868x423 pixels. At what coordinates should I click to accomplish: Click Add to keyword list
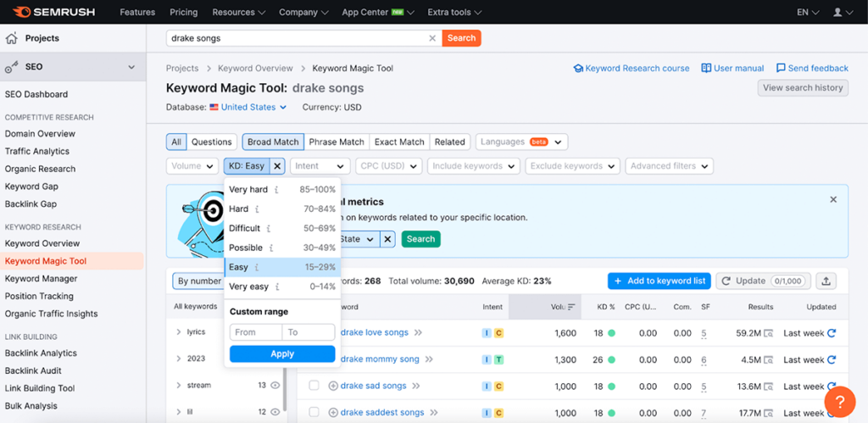pos(659,281)
